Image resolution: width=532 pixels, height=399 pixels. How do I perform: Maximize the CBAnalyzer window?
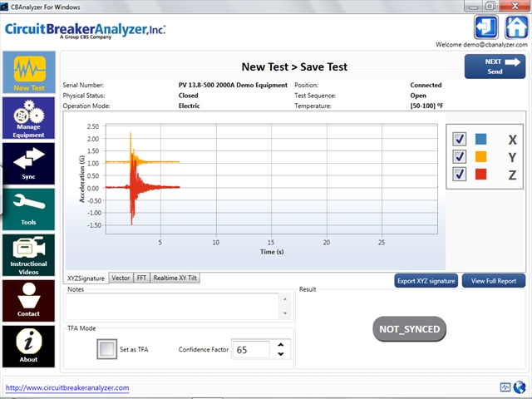(x=490, y=6)
